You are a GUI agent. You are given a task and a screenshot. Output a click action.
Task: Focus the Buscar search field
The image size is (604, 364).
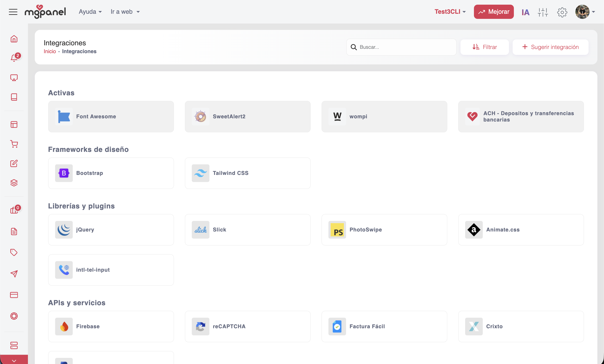click(x=404, y=47)
